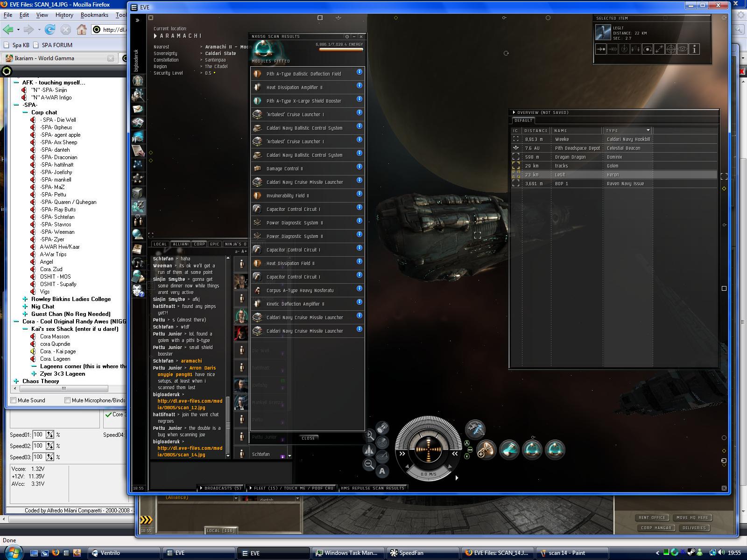The image size is (747, 560).
Task: Activate the cargo scanner module on HUD
Action: pos(509,450)
